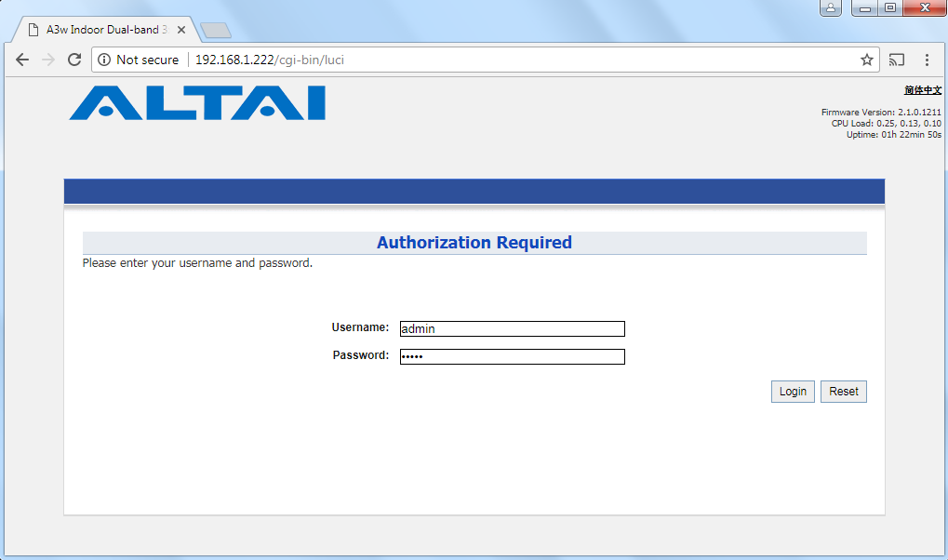The width and height of the screenshot is (948, 560).
Task: Click the CPU Load 0.25, 0.13, 0.10 text
Action: pyautogui.click(x=887, y=124)
